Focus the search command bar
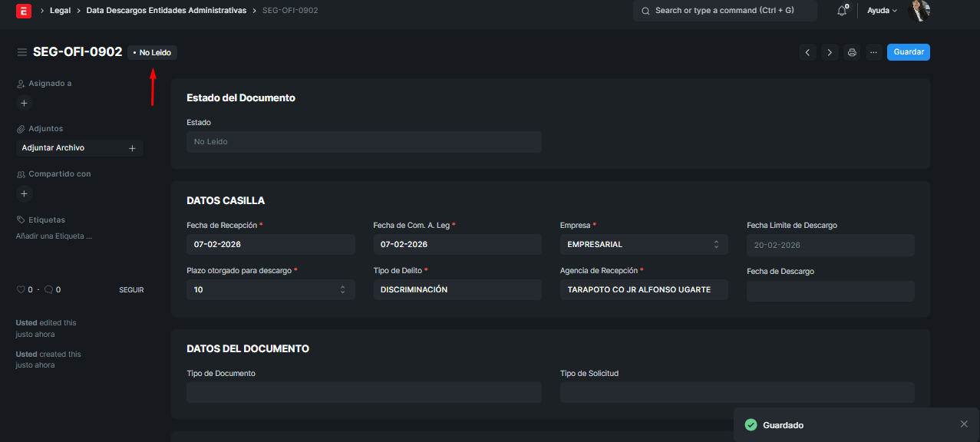This screenshot has height=442, width=980. point(725,11)
